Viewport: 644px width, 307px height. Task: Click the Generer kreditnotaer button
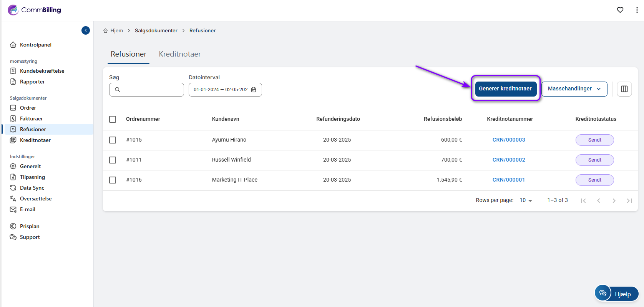point(505,89)
